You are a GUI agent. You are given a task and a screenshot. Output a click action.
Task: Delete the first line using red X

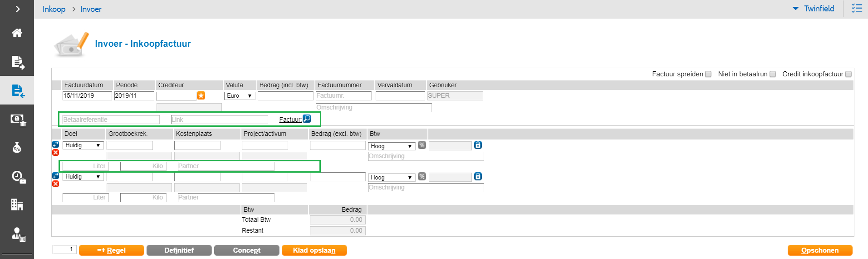(55, 153)
